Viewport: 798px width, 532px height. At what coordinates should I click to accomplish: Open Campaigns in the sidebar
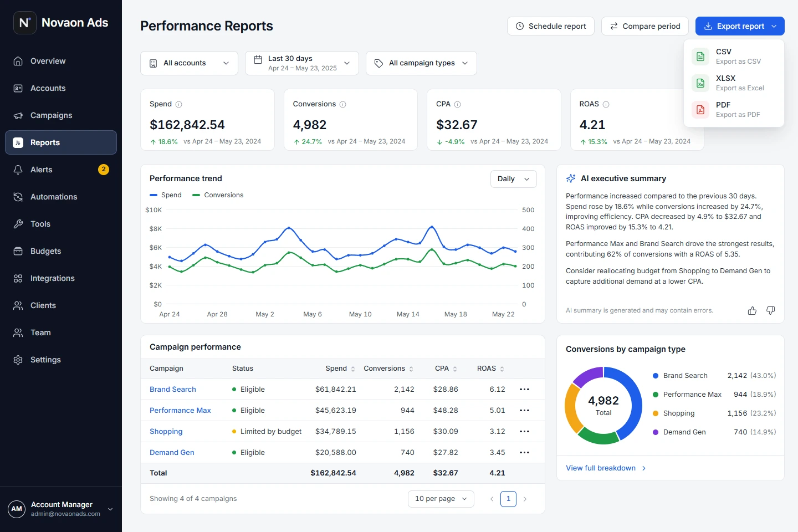pos(61,115)
